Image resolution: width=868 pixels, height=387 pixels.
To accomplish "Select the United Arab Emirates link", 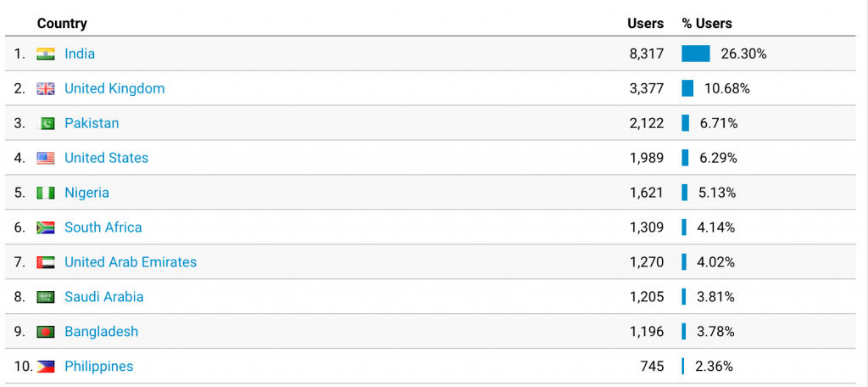I will (x=131, y=262).
